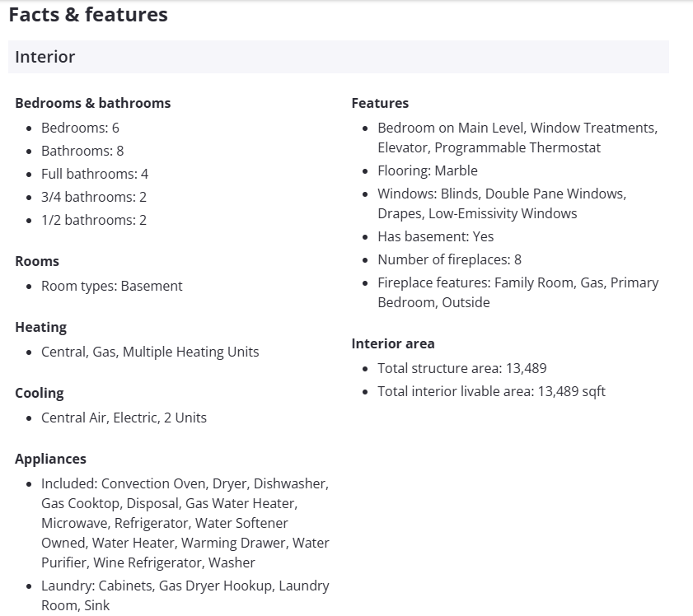Select Room types: Basement entry
Screen dimensions: 693x616
(112, 286)
